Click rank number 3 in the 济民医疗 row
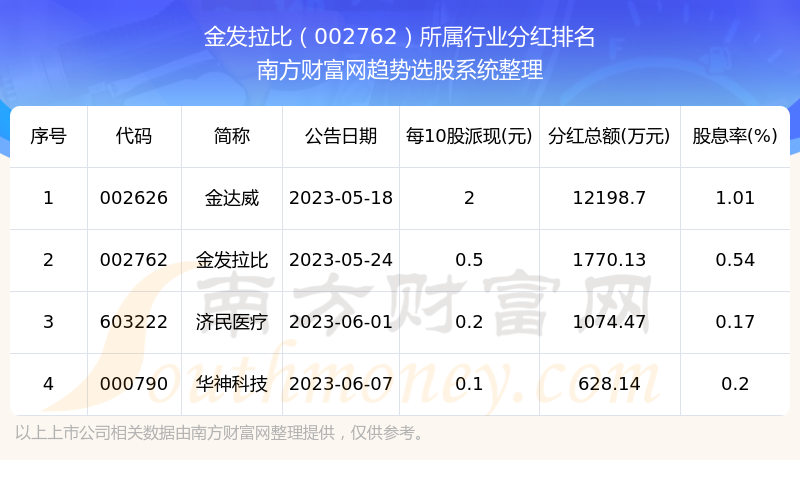 [48, 322]
